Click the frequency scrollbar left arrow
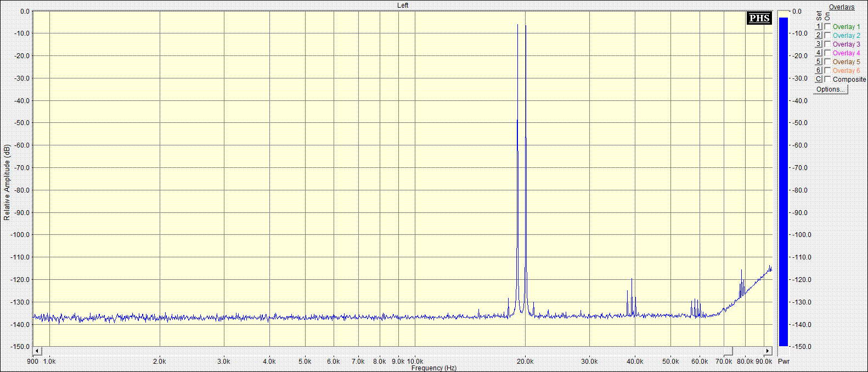This screenshot has width=868, height=372. [x=37, y=351]
